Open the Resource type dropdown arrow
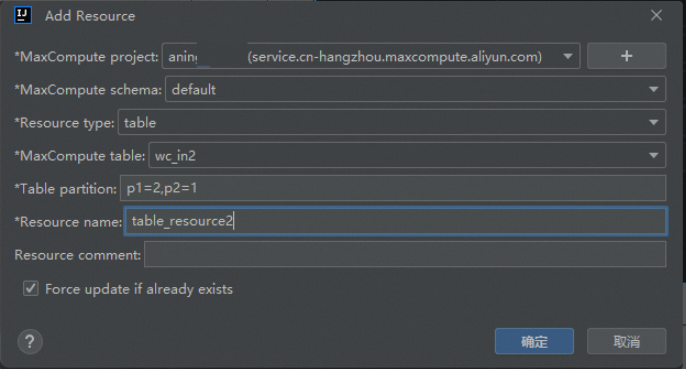This screenshot has width=686, height=369. (654, 123)
